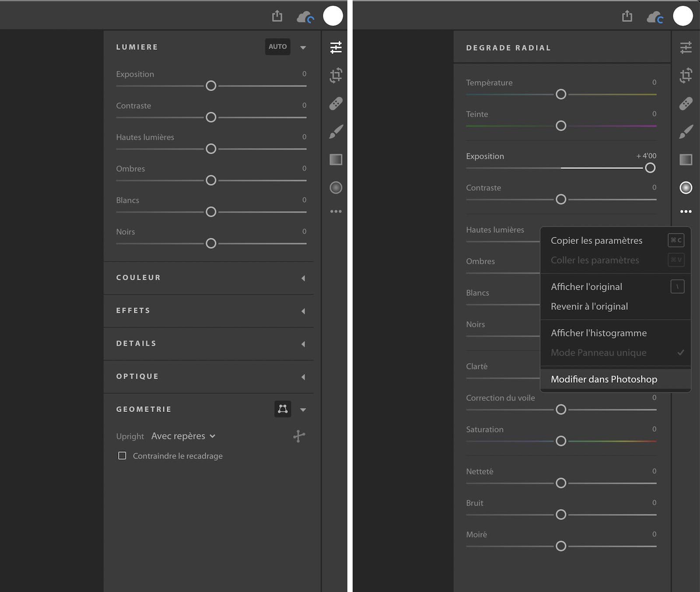Choose Afficher l'original menu item
The image size is (700, 592).
[616, 287]
